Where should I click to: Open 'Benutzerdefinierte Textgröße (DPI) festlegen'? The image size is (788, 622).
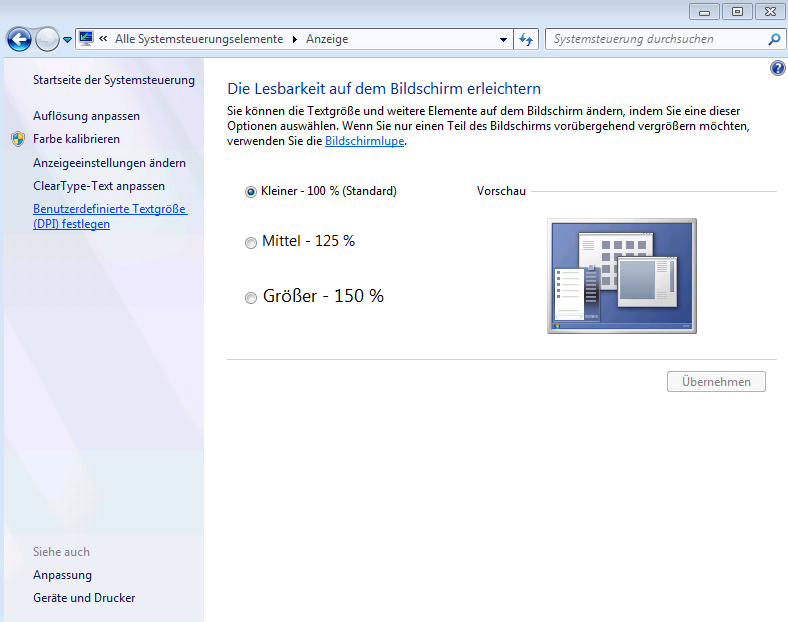point(110,216)
